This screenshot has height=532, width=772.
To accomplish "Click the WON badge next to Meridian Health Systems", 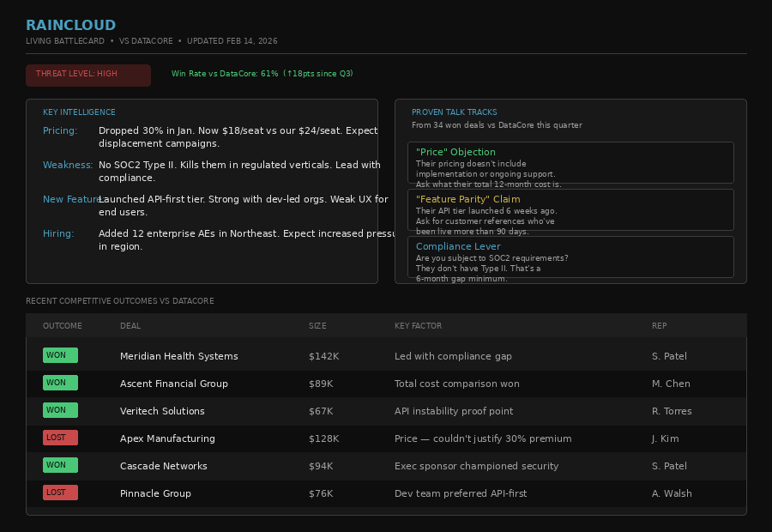I will click(x=59, y=354).
